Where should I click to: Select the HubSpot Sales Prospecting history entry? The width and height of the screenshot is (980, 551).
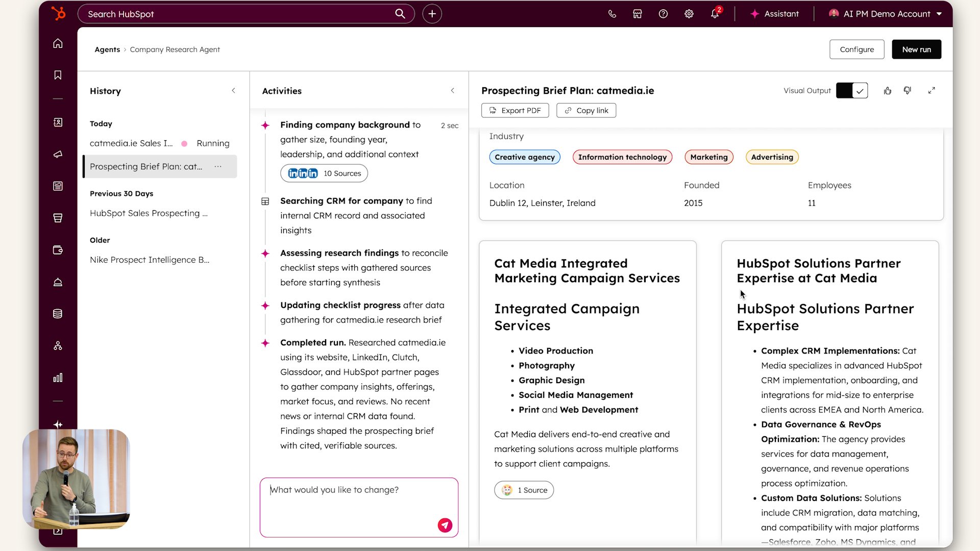click(x=149, y=213)
